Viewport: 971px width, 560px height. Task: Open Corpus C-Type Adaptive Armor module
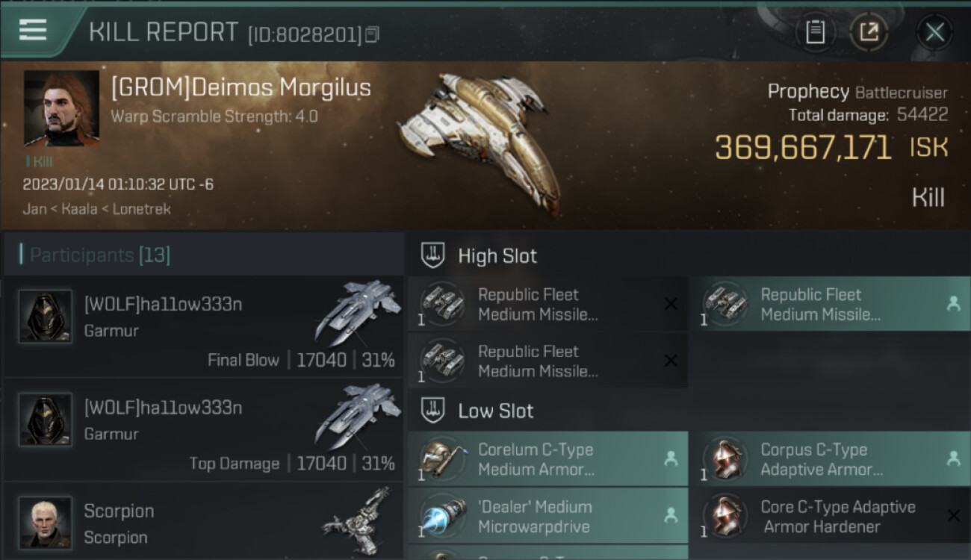point(830,459)
